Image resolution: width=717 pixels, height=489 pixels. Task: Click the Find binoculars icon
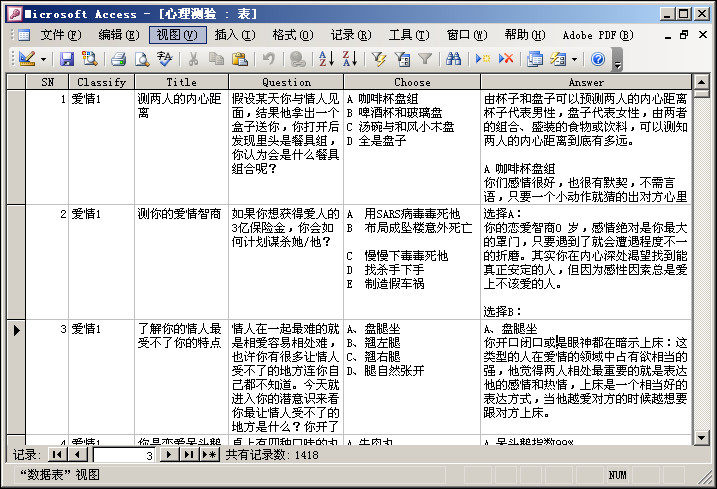[x=454, y=59]
